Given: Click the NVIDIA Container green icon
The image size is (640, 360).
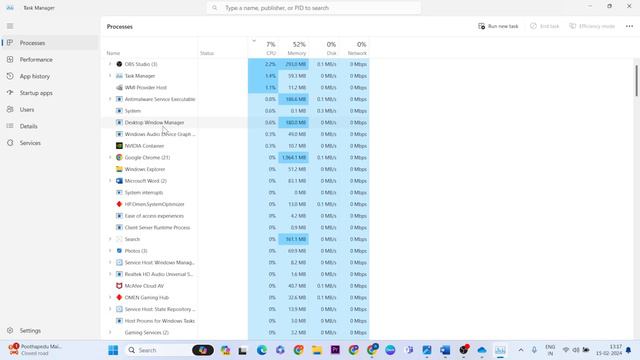Looking at the screenshot, I should point(119,146).
